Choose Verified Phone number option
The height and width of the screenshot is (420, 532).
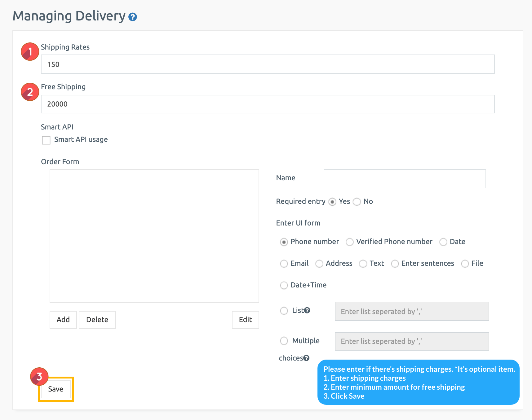[x=350, y=242]
